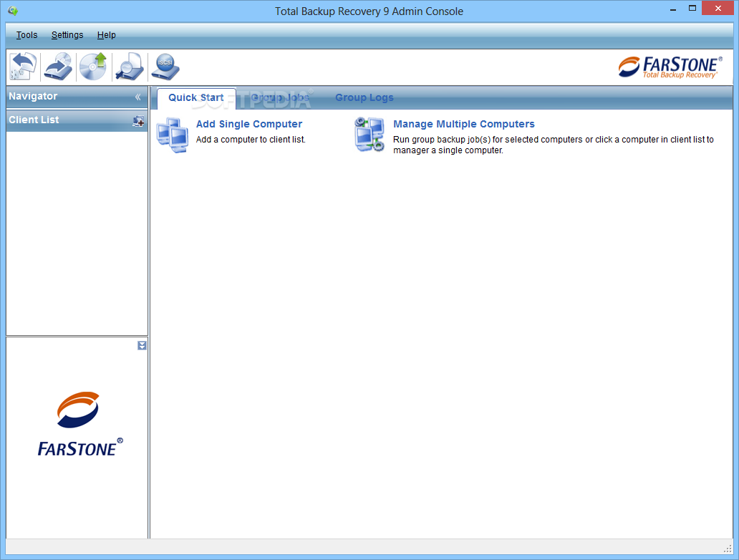Viewport: 739px width, 560px height.
Task: Click the FarStone Total Backup Recovery logo
Action: pos(670,67)
